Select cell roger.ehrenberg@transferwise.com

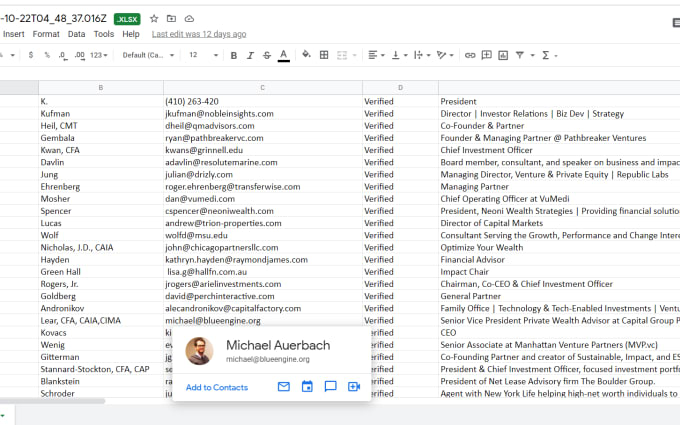pos(262,186)
